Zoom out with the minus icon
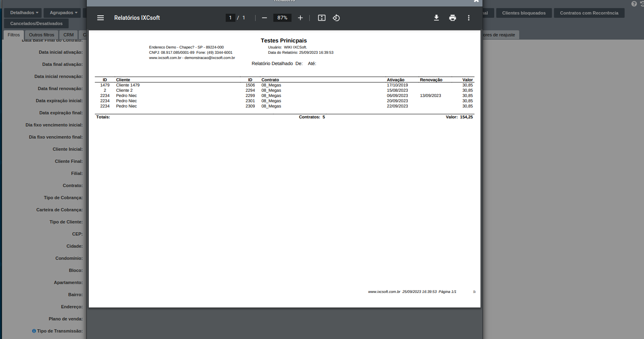The width and height of the screenshot is (644, 339). (x=264, y=18)
